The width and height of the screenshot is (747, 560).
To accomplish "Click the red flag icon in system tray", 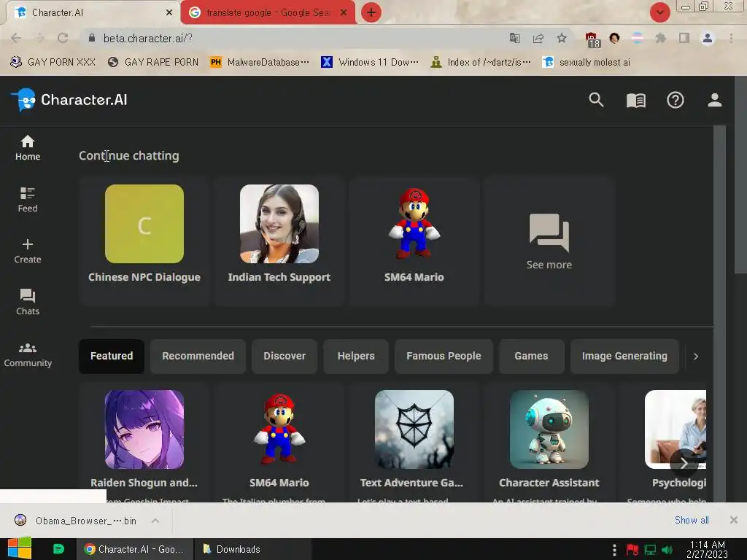I will coord(632,550).
